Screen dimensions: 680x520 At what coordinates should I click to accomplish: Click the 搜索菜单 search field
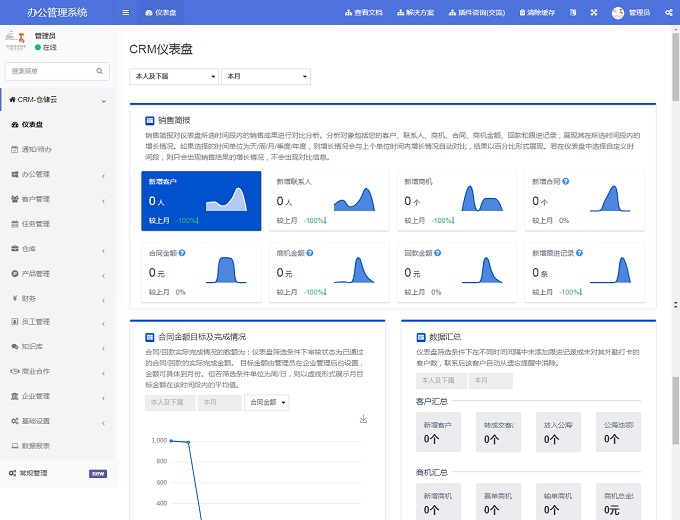point(50,72)
